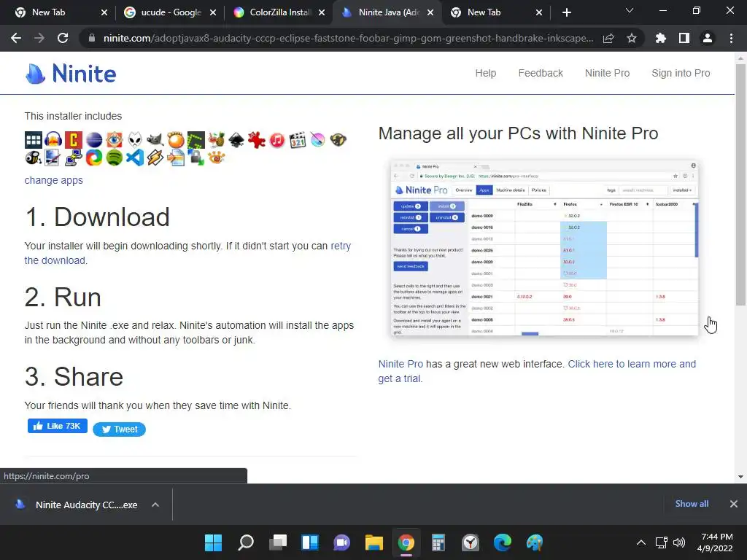Screen dimensions: 747x560
Task: Click the Spotify icon
Action: 115,157
